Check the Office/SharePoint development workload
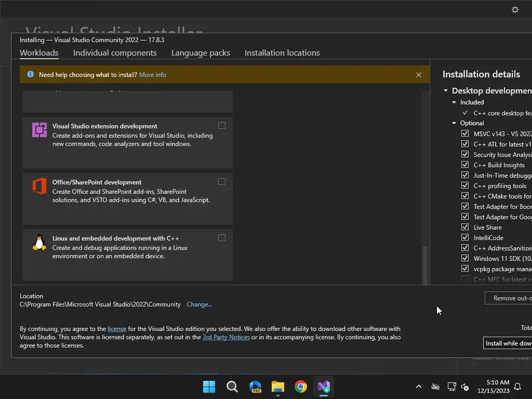 click(x=222, y=181)
